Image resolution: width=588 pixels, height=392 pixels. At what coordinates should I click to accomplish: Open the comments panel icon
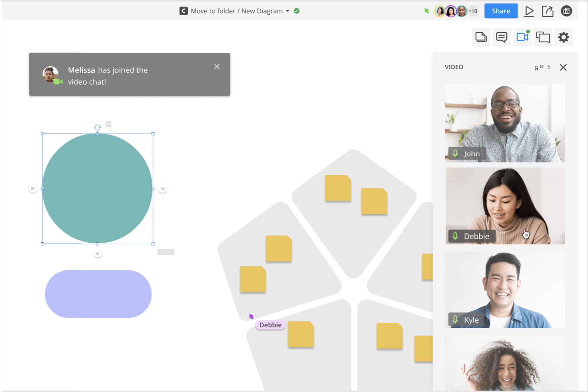[x=501, y=37]
